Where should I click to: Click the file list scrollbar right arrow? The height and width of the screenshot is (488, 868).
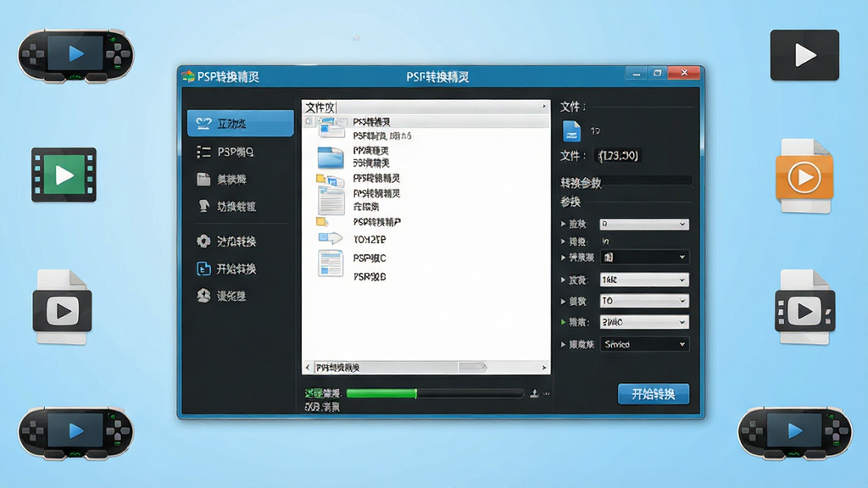543,368
